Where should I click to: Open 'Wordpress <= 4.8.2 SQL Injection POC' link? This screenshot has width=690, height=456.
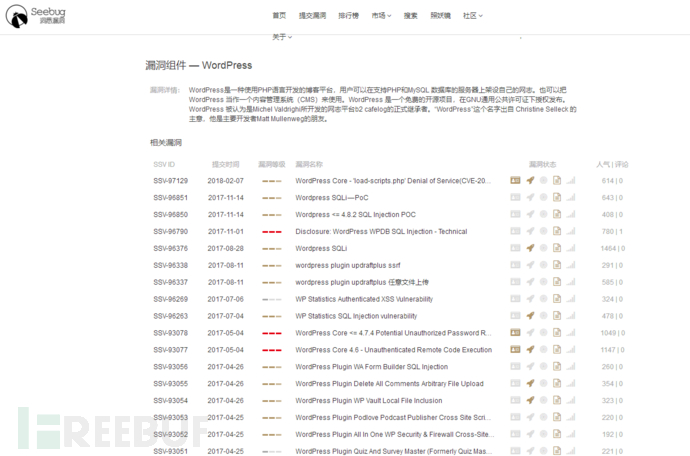tap(356, 215)
